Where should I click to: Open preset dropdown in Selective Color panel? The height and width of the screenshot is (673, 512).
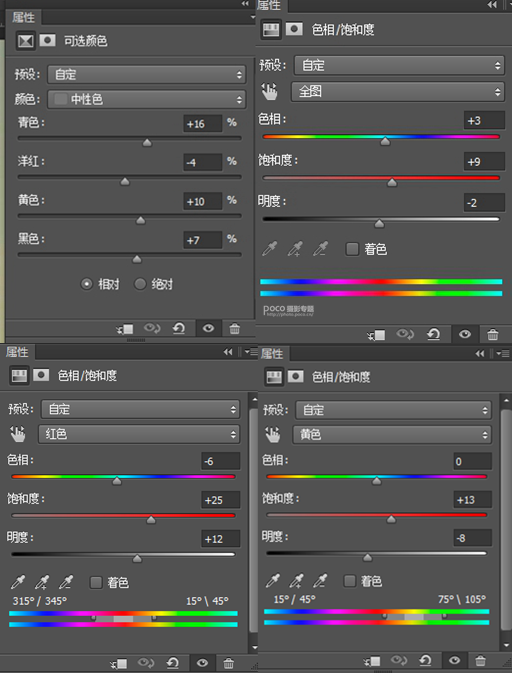click(146, 75)
